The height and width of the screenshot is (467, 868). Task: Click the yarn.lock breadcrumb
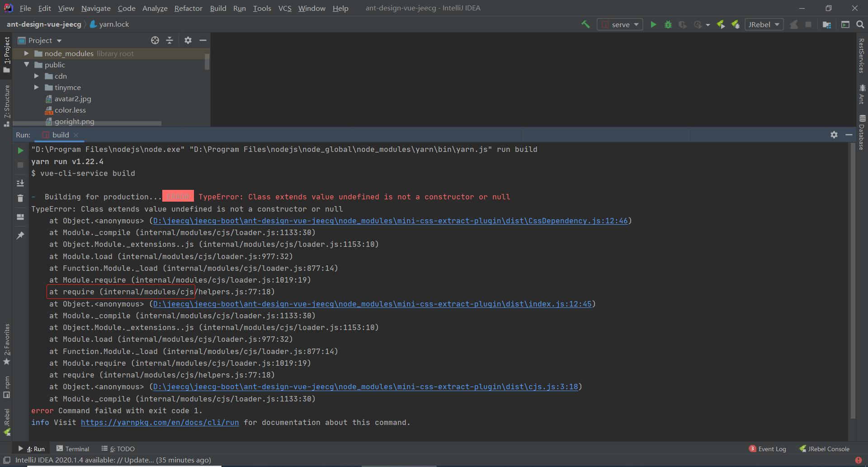(x=109, y=24)
